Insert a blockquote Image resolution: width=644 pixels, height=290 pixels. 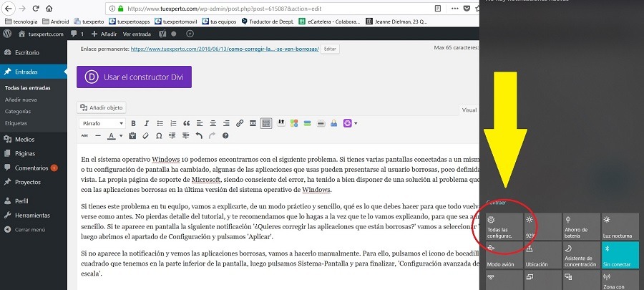click(187, 123)
